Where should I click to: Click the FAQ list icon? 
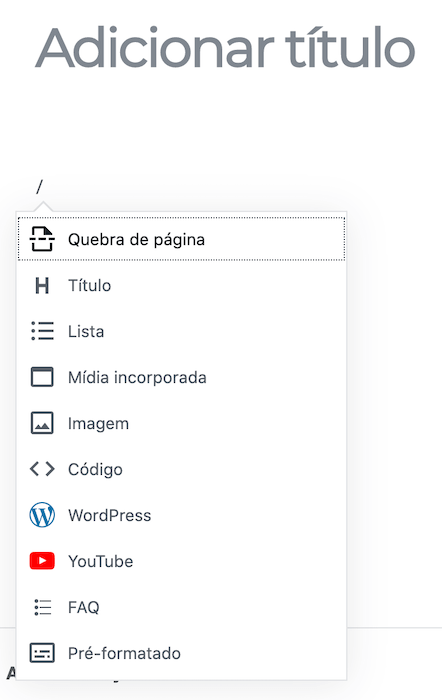pos(43,607)
